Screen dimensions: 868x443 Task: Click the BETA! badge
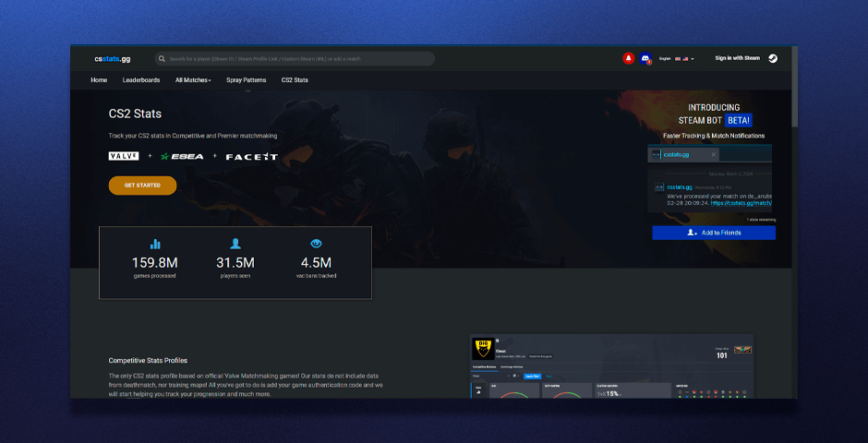(x=739, y=120)
